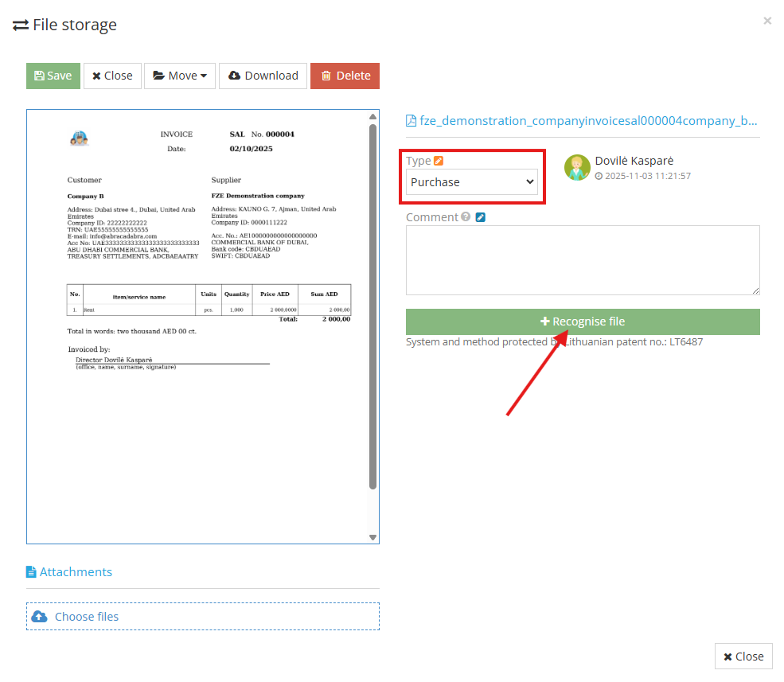The image size is (784, 682).
Task: Click the transfer arrows icon beside File storage
Action: pos(20,25)
